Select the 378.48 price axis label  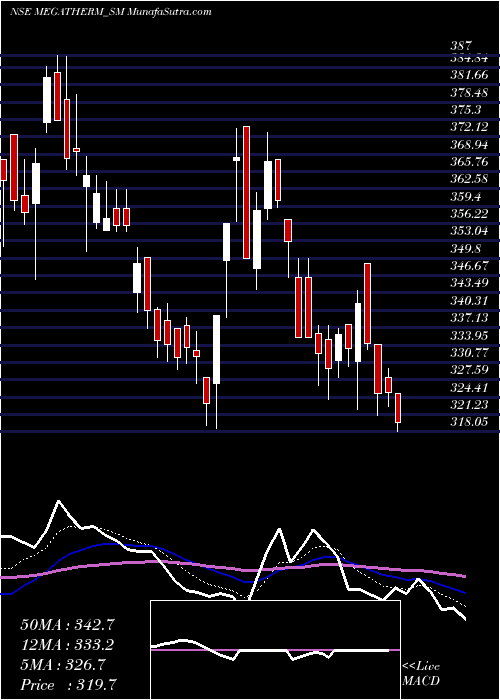point(469,92)
